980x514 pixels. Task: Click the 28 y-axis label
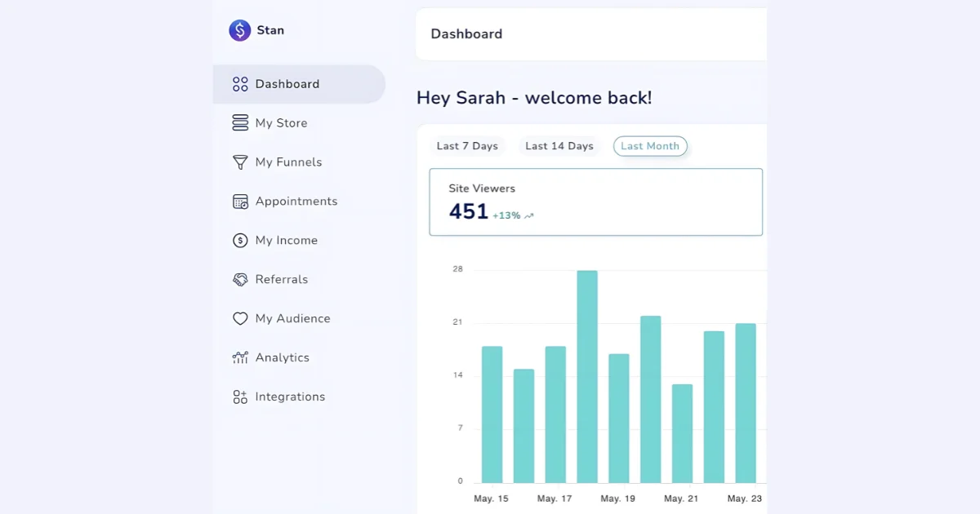pos(457,269)
